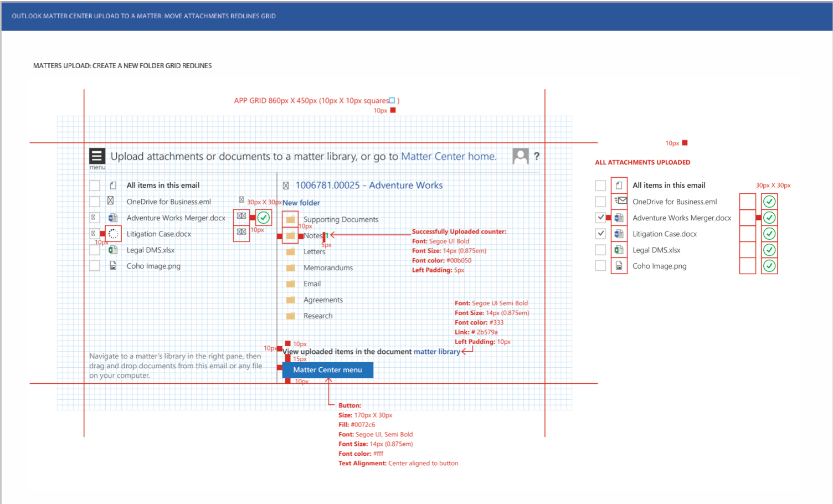The image size is (833, 504).
Task: Click the Excel icon for Legal DMS.xlsx under All Attachments Uploaded
Action: tap(619, 250)
